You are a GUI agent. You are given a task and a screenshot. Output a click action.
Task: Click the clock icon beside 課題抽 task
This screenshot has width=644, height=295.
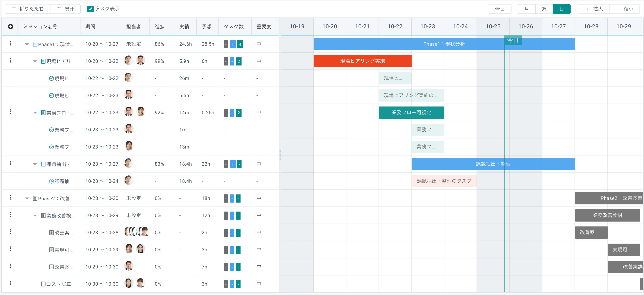click(51, 181)
